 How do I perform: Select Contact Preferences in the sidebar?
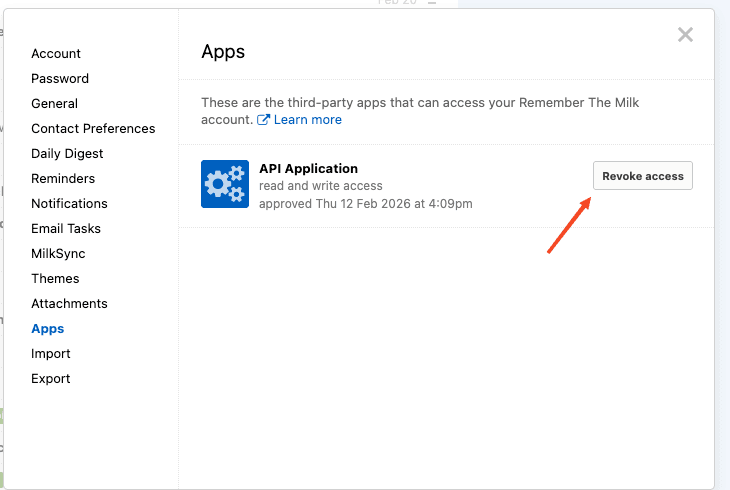93,129
